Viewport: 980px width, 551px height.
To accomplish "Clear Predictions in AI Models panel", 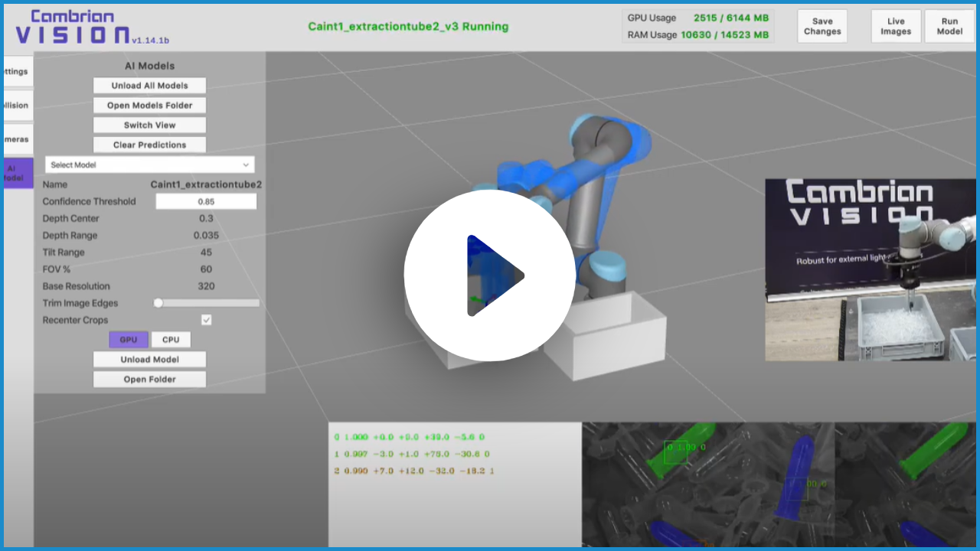I will click(x=150, y=145).
